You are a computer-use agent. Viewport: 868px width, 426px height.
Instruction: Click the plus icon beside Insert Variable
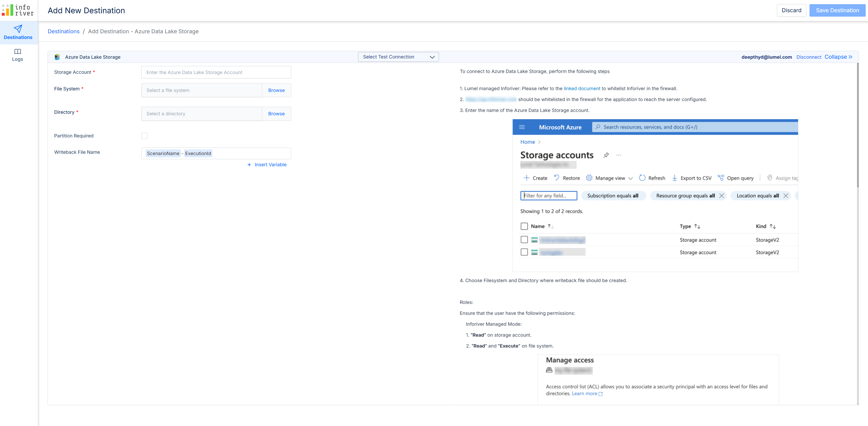[x=249, y=165]
